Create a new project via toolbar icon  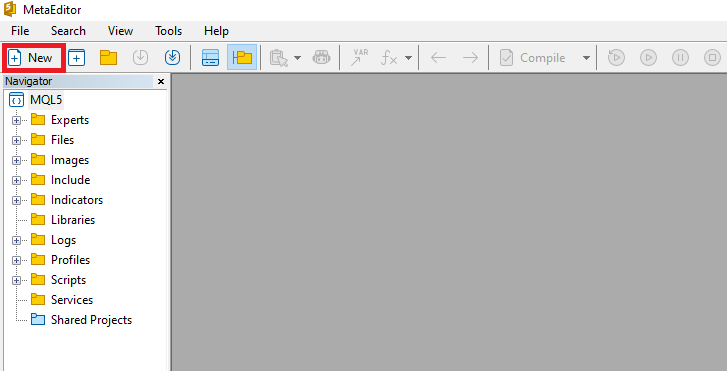click(77, 58)
